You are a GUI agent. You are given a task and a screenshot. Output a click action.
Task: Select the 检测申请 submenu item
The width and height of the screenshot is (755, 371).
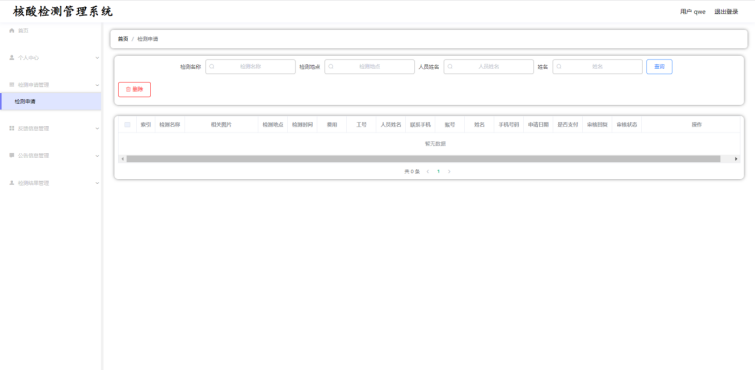click(51, 102)
